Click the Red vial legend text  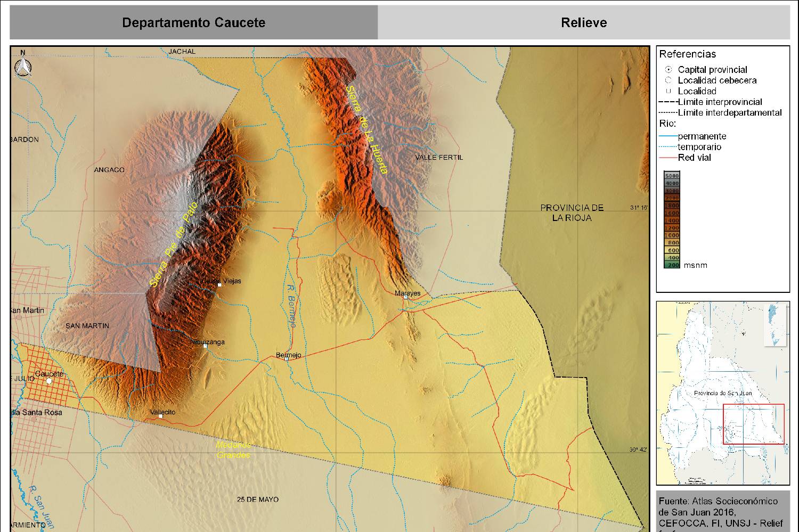[x=695, y=158]
